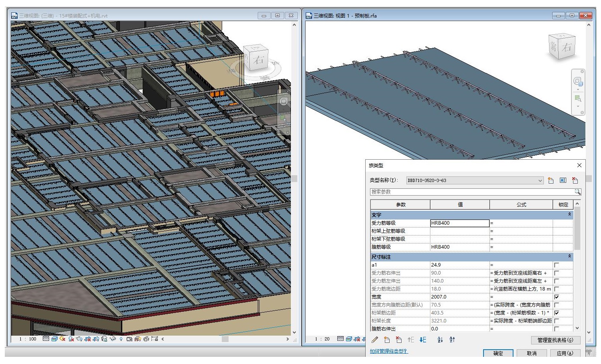Viewport: 601px width, 364px height.
Task: Toggle Crop View icon in left view bar
Action: coord(88,339)
